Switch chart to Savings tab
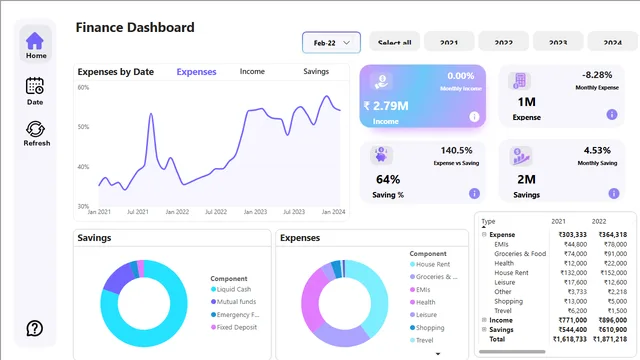 (316, 71)
